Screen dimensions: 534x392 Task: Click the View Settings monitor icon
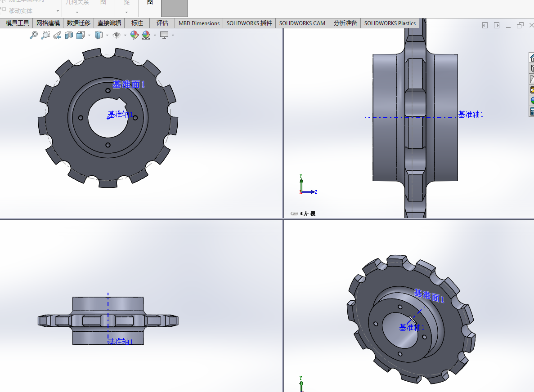click(164, 35)
